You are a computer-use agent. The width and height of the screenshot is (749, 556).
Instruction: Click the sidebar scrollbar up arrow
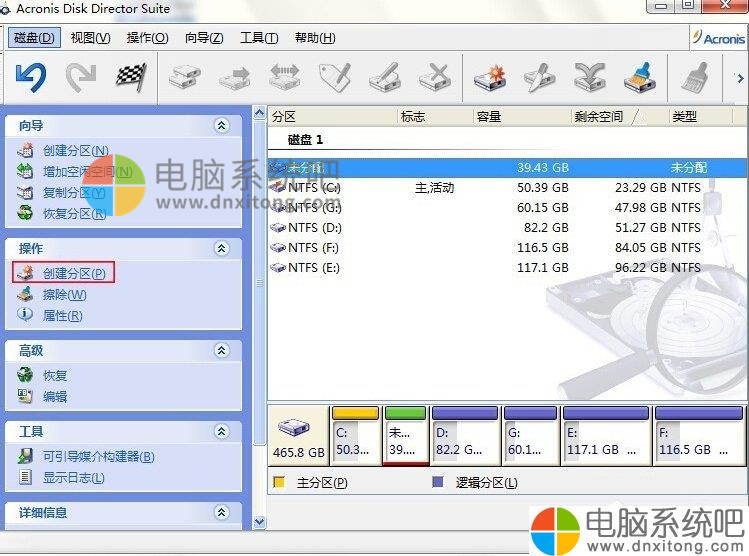[259, 113]
